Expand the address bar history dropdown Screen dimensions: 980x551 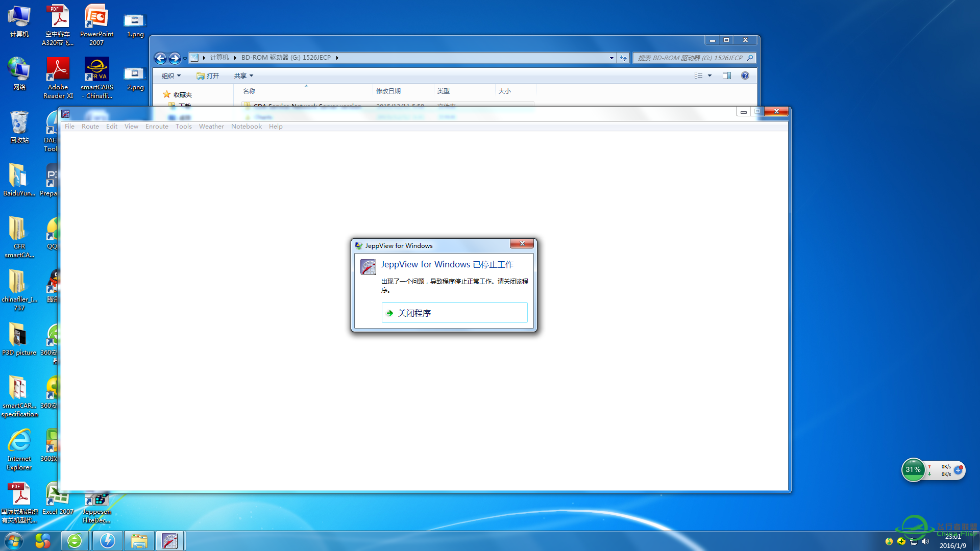[611, 58]
